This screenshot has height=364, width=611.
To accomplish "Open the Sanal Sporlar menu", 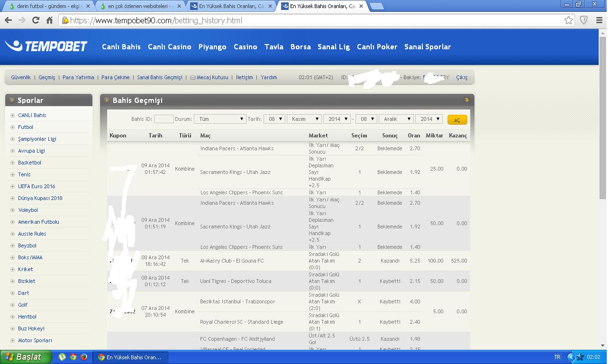I will click(x=428, y=46).
